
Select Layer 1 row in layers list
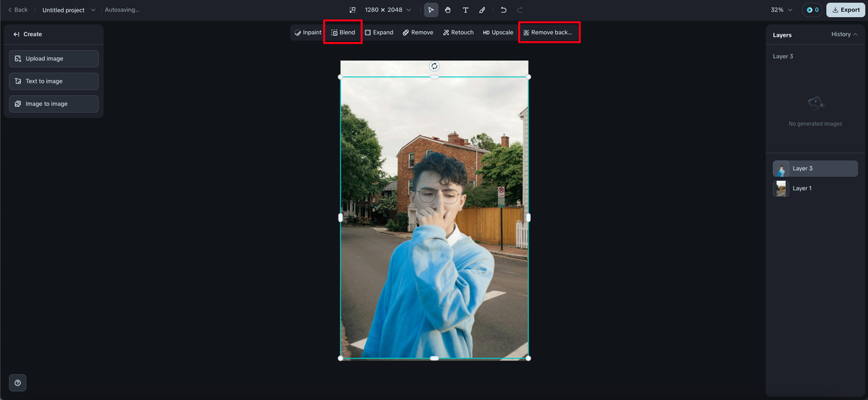pyautogui.click(x=815, y=188)
